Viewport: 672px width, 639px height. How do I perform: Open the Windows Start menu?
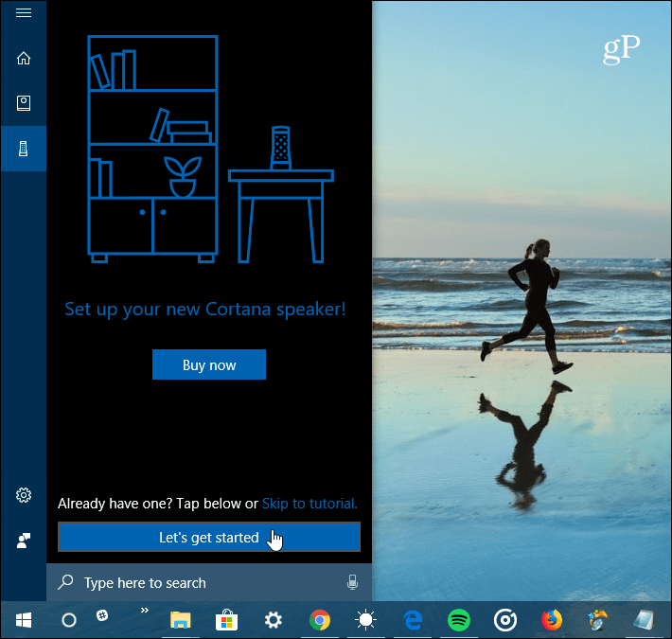24,620
